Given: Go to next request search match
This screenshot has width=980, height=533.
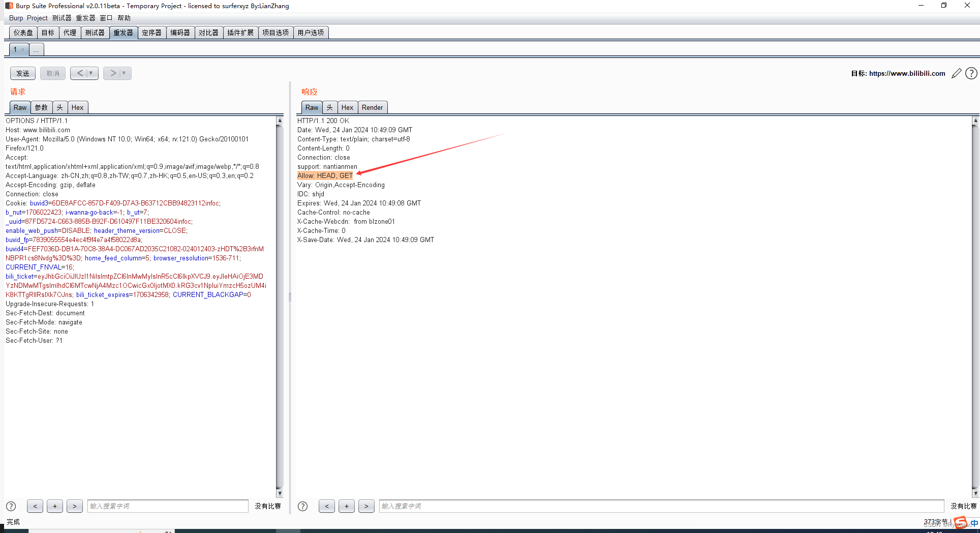Looking at the screenshot, I should pos(75,506).
